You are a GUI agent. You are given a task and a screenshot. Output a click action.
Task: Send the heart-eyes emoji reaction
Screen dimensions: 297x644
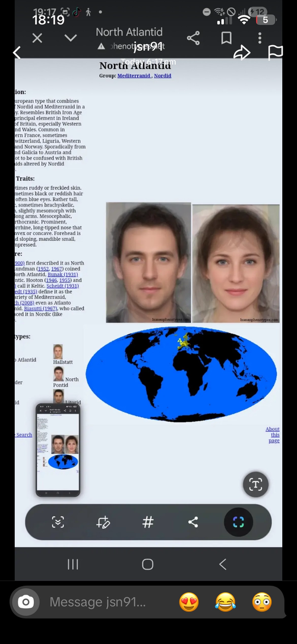pos(189,602)
